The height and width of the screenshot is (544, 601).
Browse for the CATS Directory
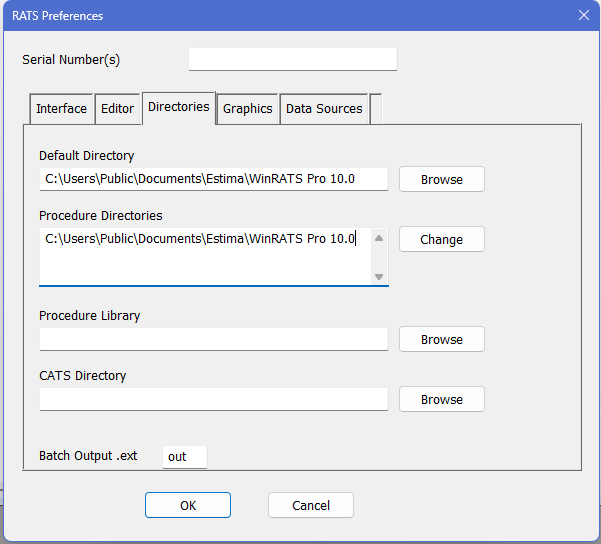point(441,400)
